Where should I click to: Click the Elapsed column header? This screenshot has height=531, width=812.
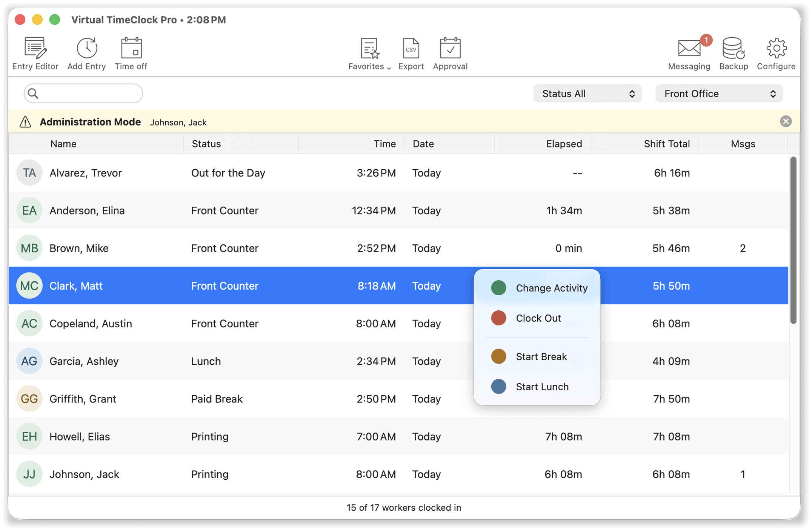(564, 144)
